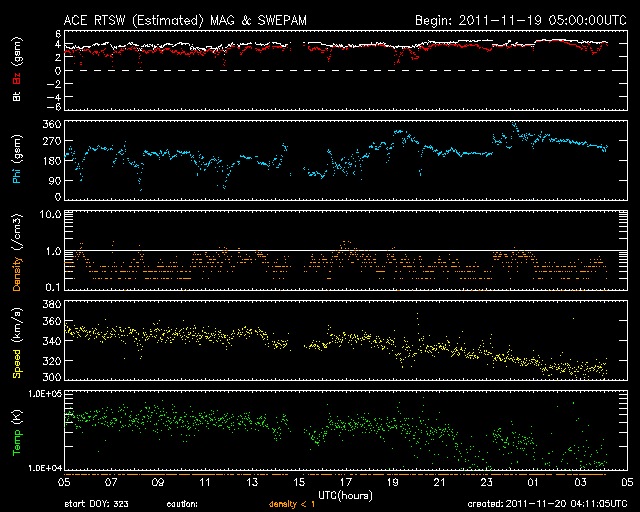This screenshot has width=640, height=512.
Task: Click the '03' hour tick label
Action: 580,482
